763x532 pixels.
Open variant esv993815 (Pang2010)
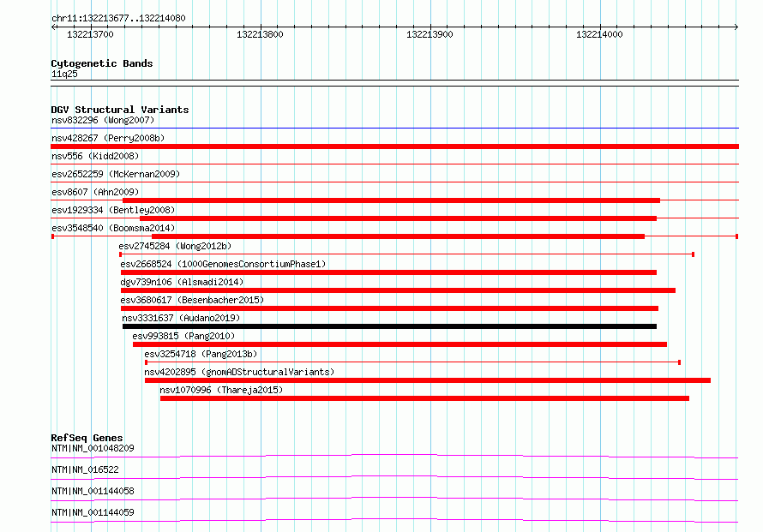183,336
